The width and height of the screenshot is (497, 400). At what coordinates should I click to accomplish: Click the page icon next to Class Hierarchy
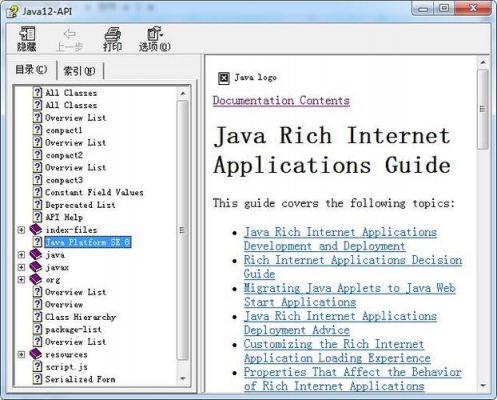click(38, 317)
